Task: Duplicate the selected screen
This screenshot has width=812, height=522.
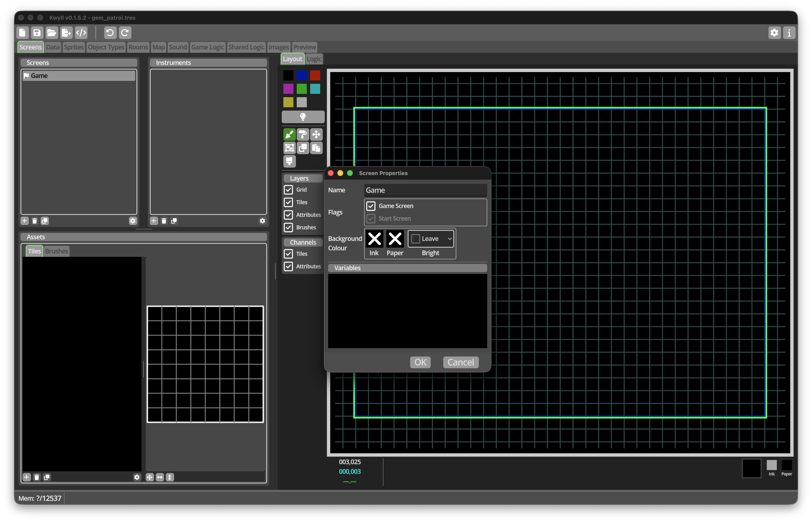Action: point(45,221)
